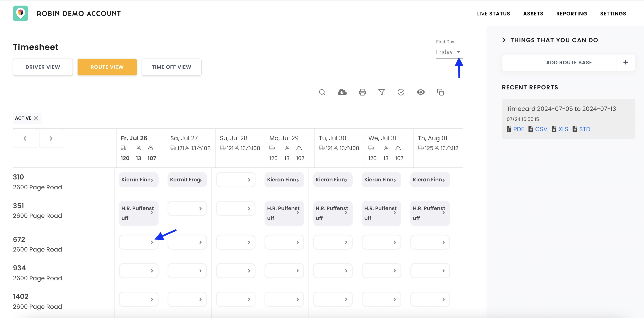Remove the ACTIVE filter chip
The height and width of the screenshot is (318, 644).
pos(36,118)
